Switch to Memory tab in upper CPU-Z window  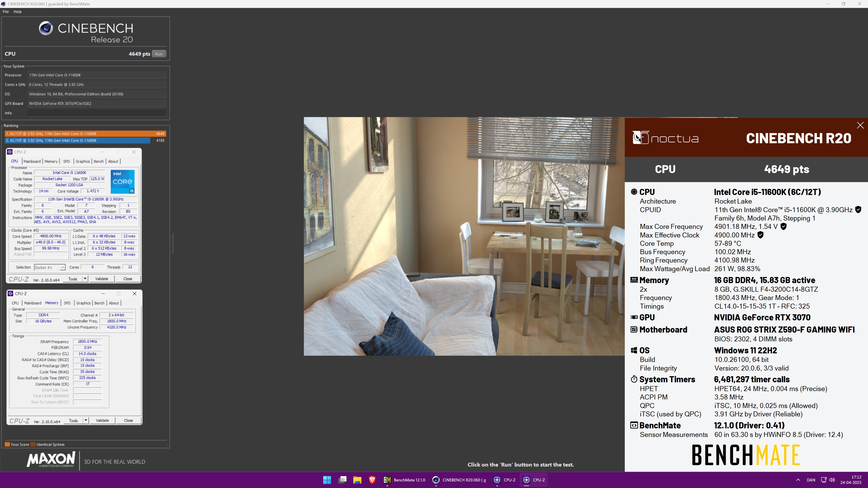(51, 161)
